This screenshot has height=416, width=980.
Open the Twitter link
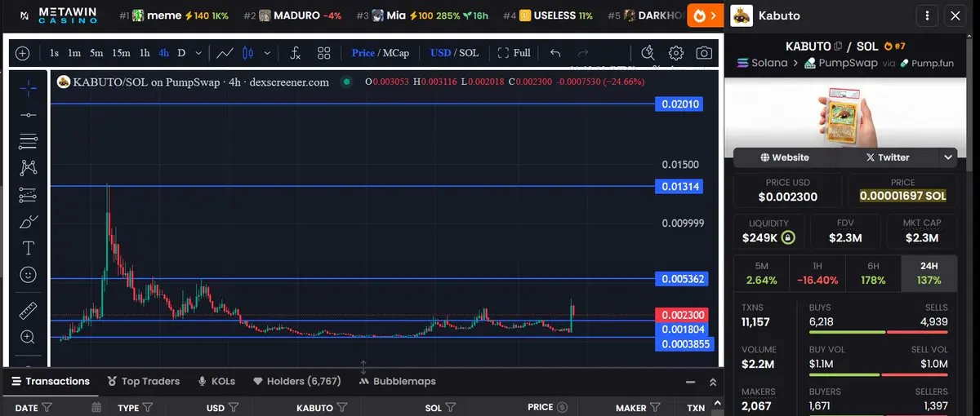tap(888, 157)
